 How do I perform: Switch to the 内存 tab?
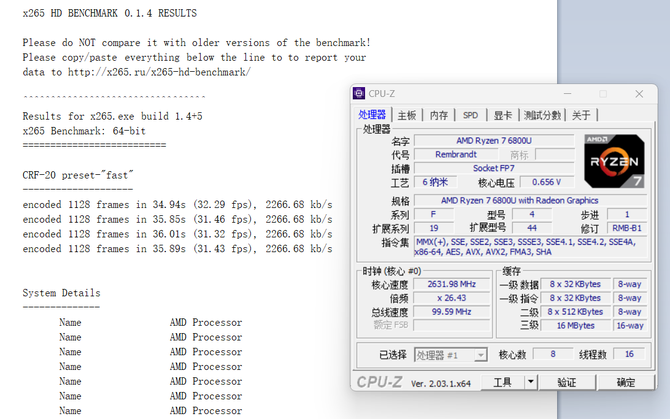(x=439, y=115)
